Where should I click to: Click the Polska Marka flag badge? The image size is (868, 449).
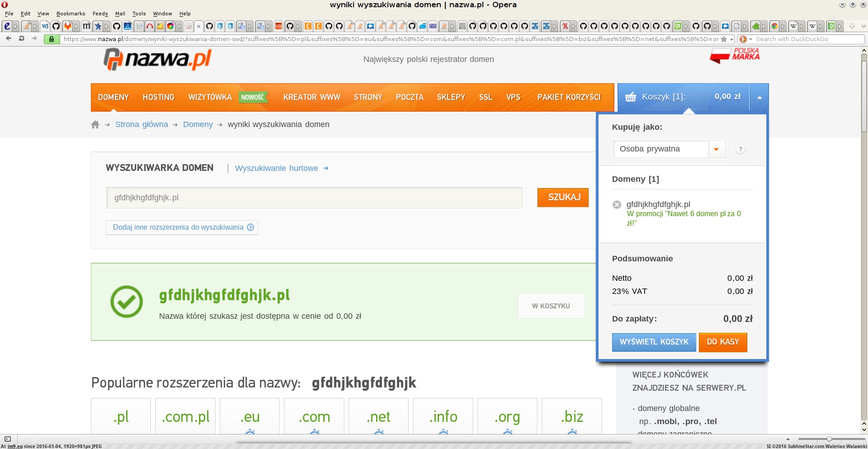pyautogui.click(x=735, y=55)
